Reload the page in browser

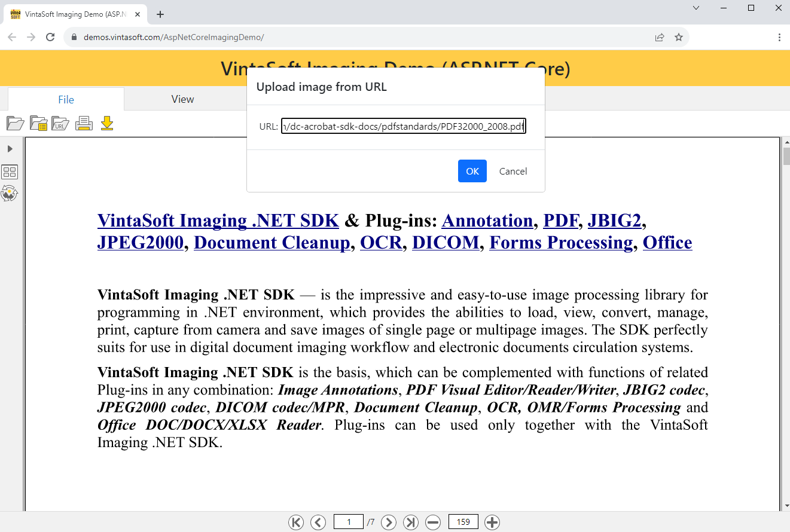pyautogui.click(x=50, y=37)
